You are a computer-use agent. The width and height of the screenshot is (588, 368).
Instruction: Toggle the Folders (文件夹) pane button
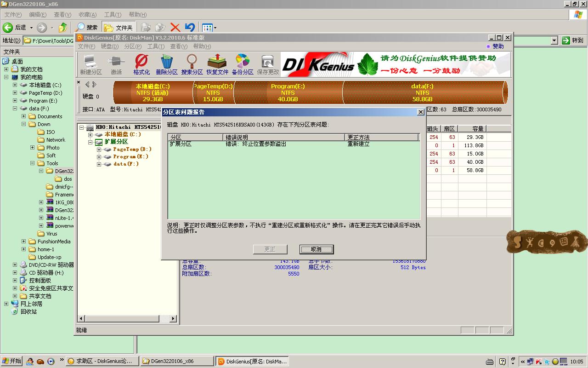pyautogui.click(x=119, y=28)
